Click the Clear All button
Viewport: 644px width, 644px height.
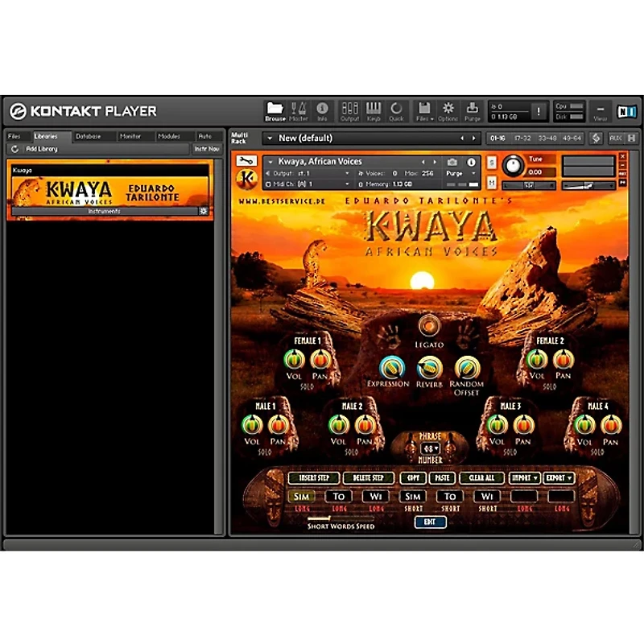point(481,478)
